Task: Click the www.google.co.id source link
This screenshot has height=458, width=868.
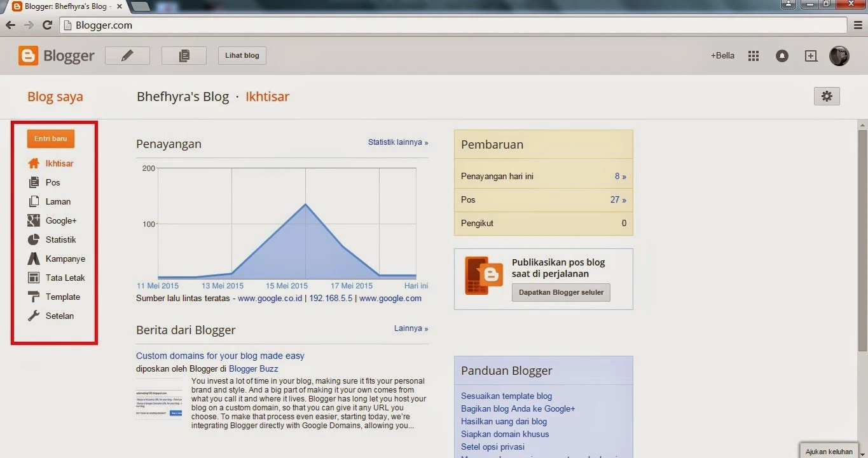Action: [x=270, y=298]
